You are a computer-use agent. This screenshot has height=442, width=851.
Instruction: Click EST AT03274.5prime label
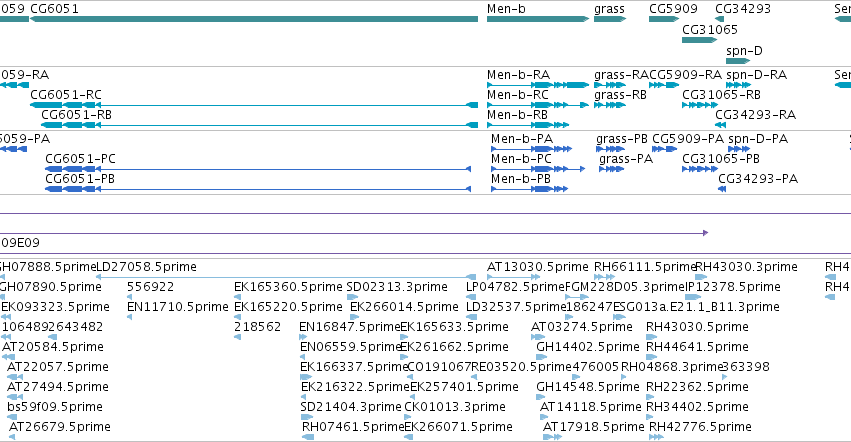pos(582,327)
